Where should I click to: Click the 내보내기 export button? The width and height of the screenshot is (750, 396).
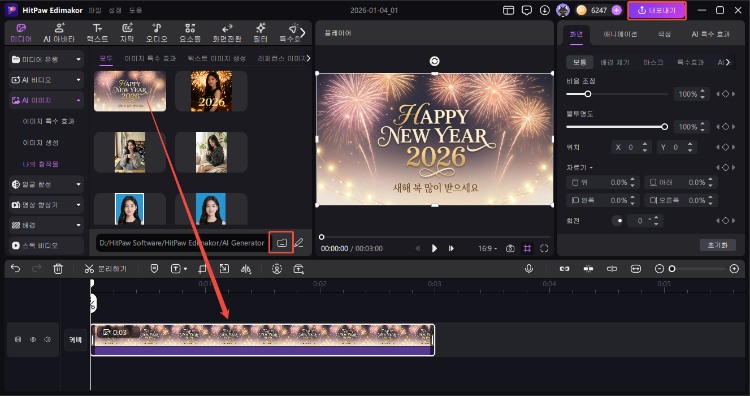[x=657, y=10]
